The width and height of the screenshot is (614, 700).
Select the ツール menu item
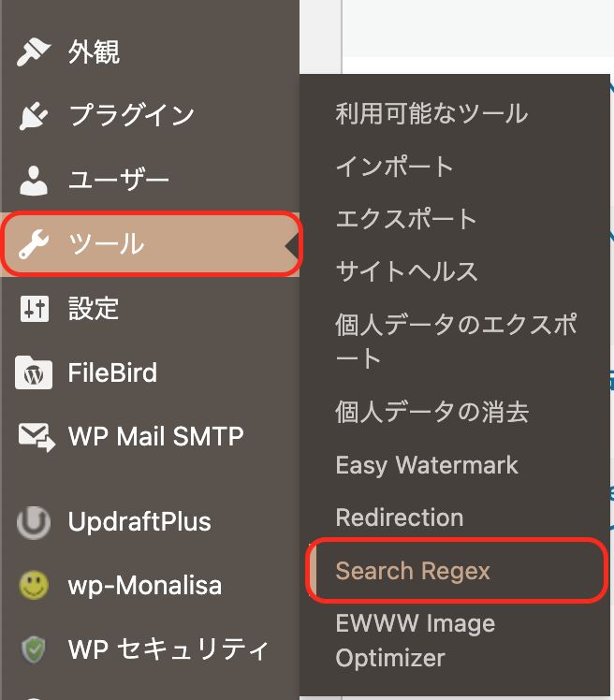coord(150,244)
